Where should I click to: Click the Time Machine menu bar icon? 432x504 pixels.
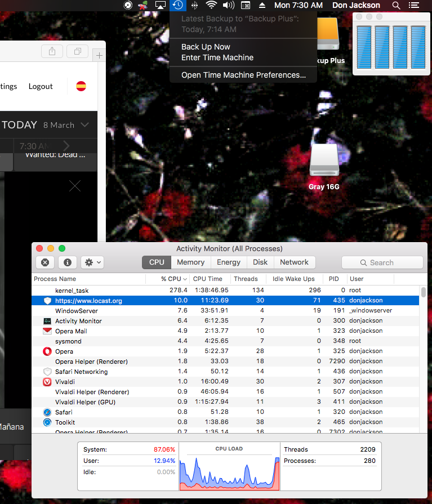(178, 5)
